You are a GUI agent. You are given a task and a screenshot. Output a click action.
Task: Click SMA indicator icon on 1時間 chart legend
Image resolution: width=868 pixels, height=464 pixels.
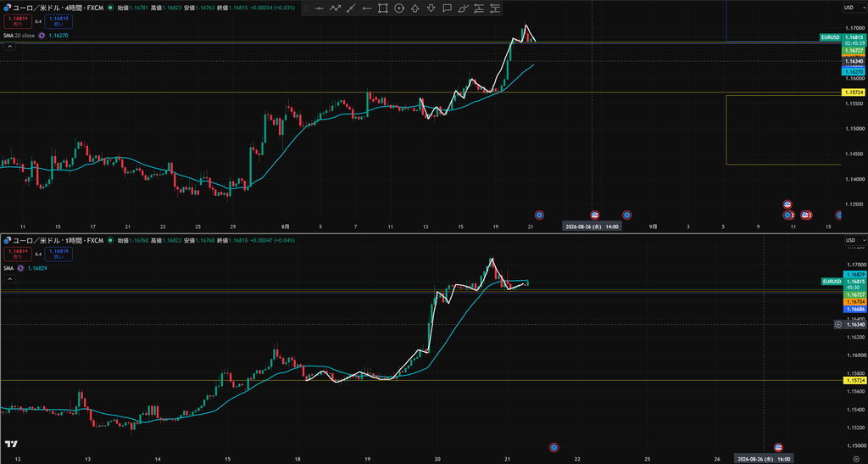20,268
